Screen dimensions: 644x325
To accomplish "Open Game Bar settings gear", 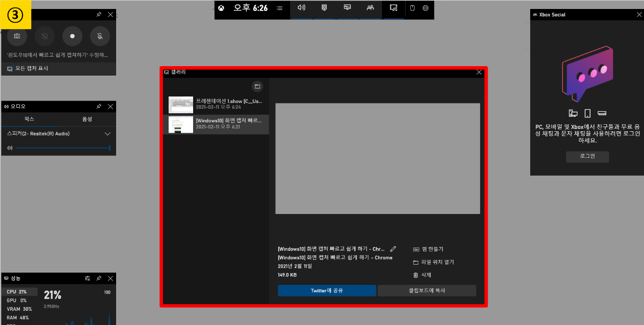I will 425,8.
